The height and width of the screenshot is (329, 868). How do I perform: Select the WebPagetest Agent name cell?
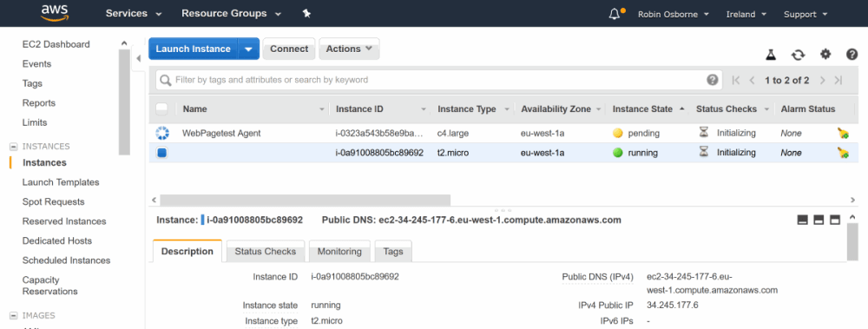(221, 133)
